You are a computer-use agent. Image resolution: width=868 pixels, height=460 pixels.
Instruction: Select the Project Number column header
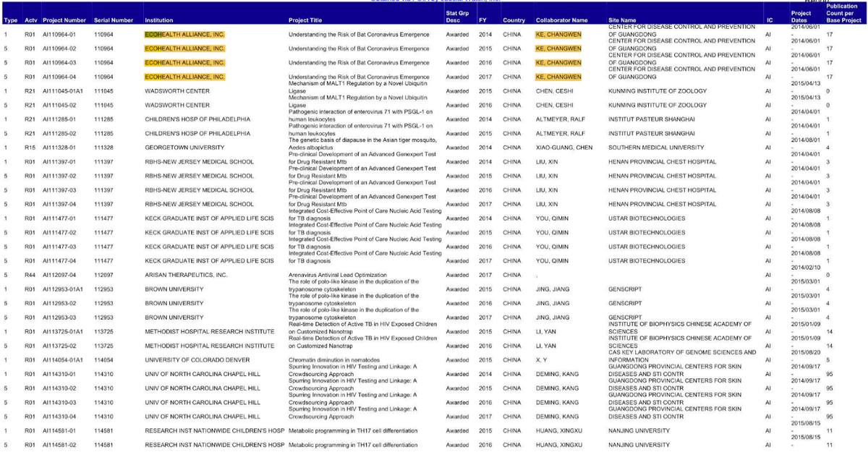pyautogui.click(x=66, y=20)
